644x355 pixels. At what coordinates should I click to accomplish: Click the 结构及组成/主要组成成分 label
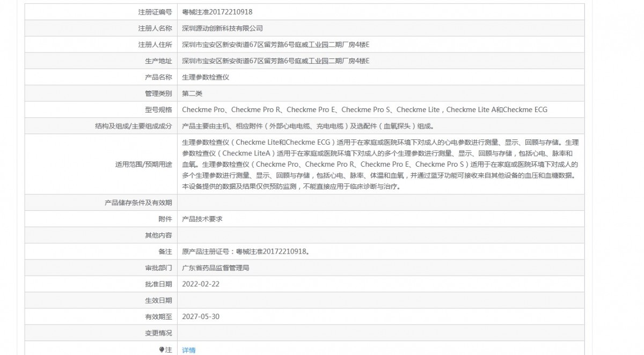[x=133, y=127]
